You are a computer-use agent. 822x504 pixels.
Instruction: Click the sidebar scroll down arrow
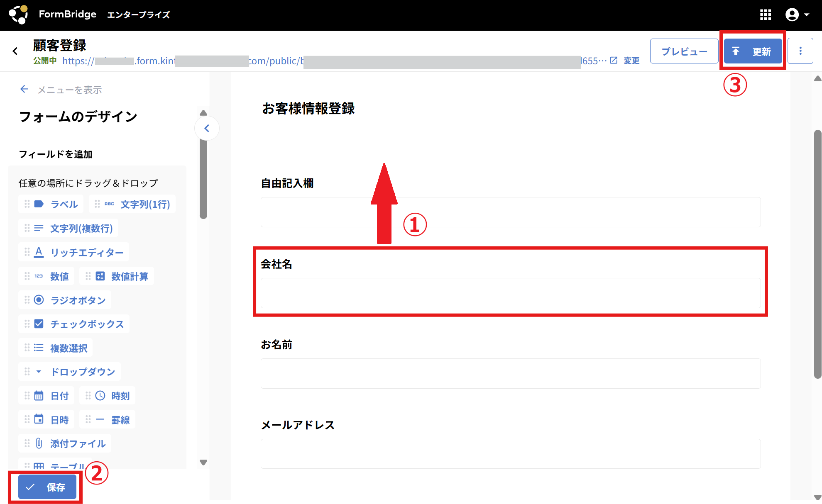(203, 463)
